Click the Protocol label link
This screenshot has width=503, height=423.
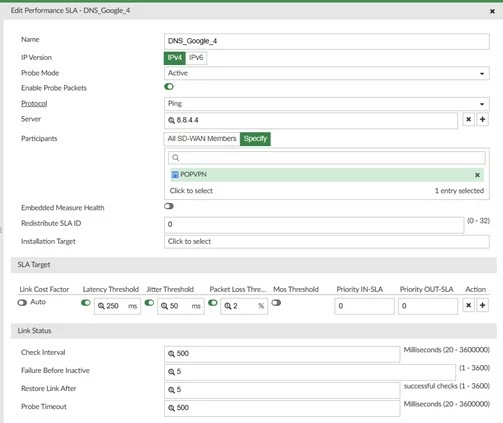pyautogui.click(x=34, y=104)
